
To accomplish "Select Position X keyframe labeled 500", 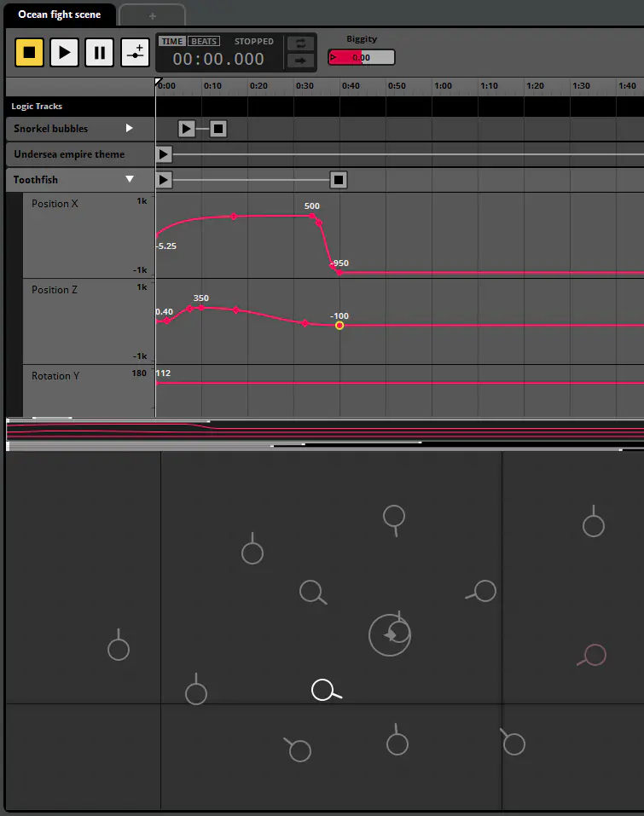I will (312, 216).
